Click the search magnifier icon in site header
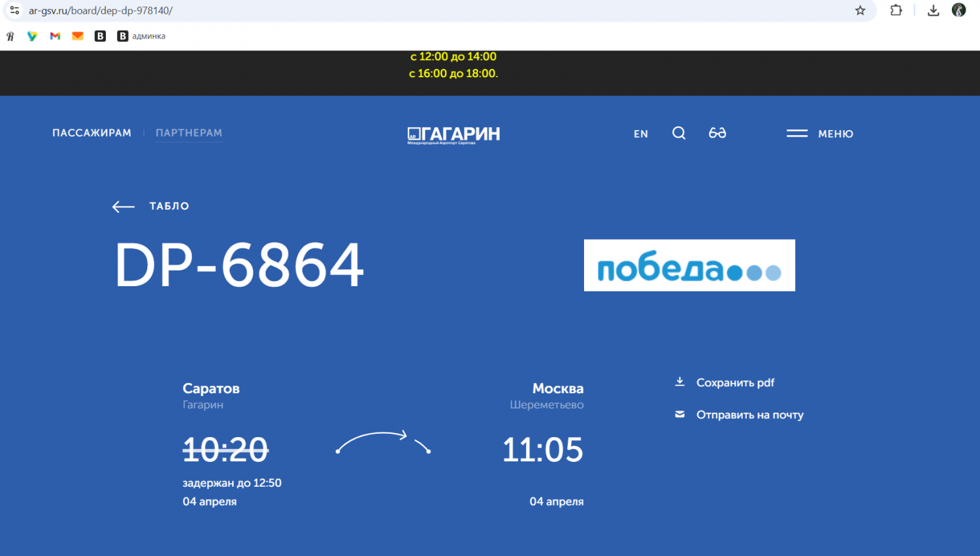 pos(679,133)
